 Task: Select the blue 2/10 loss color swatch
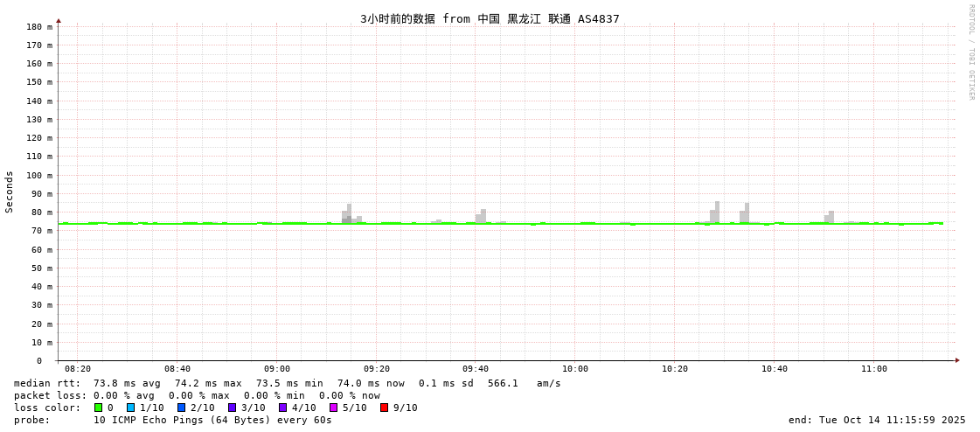pyautogui.click(x=181, y=408)
